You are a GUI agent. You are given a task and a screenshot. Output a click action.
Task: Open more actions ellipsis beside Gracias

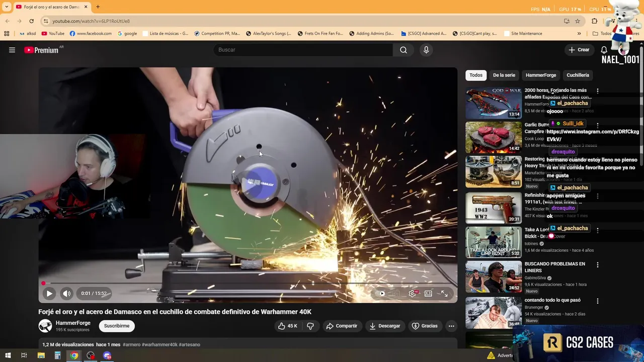point(451,326)
